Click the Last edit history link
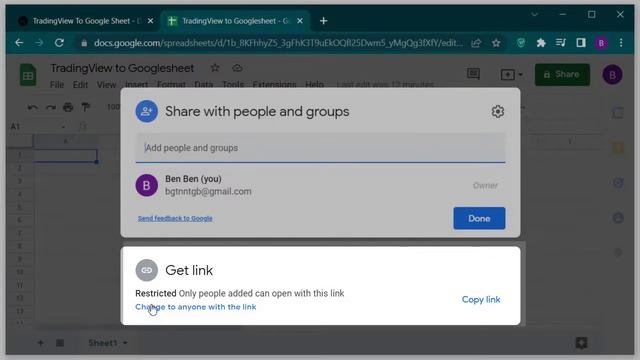The image size is (640, 360). 385,84
